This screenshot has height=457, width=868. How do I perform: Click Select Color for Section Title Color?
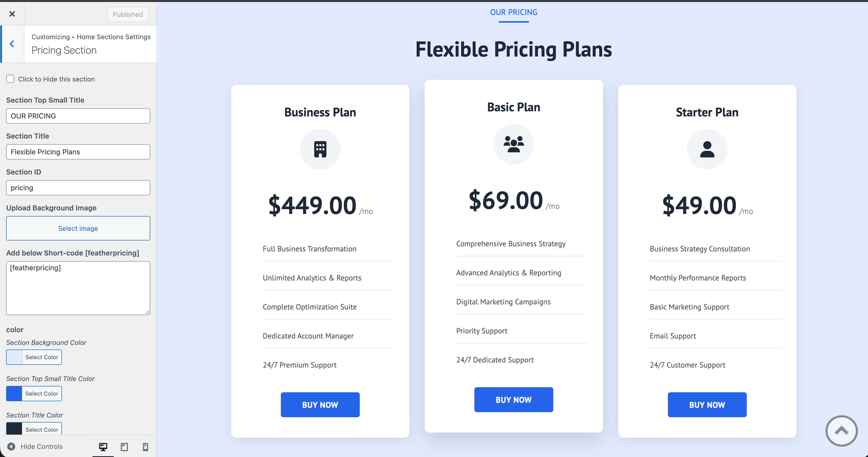42,429
